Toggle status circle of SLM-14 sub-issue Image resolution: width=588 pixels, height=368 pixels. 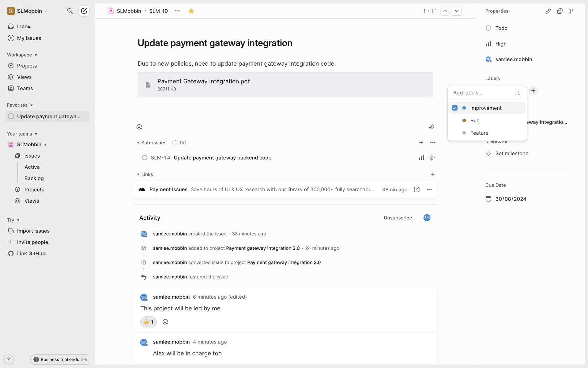point(145,158)
